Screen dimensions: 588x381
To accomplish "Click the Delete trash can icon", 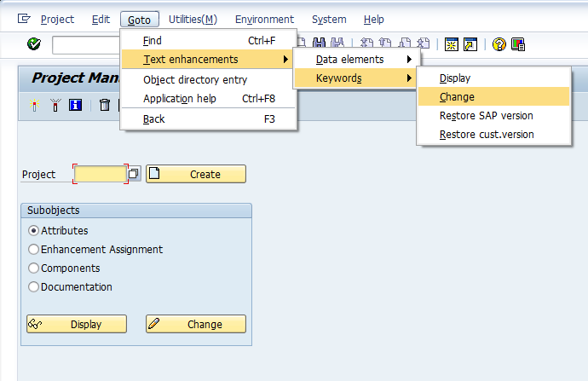I will coord(105,105).
